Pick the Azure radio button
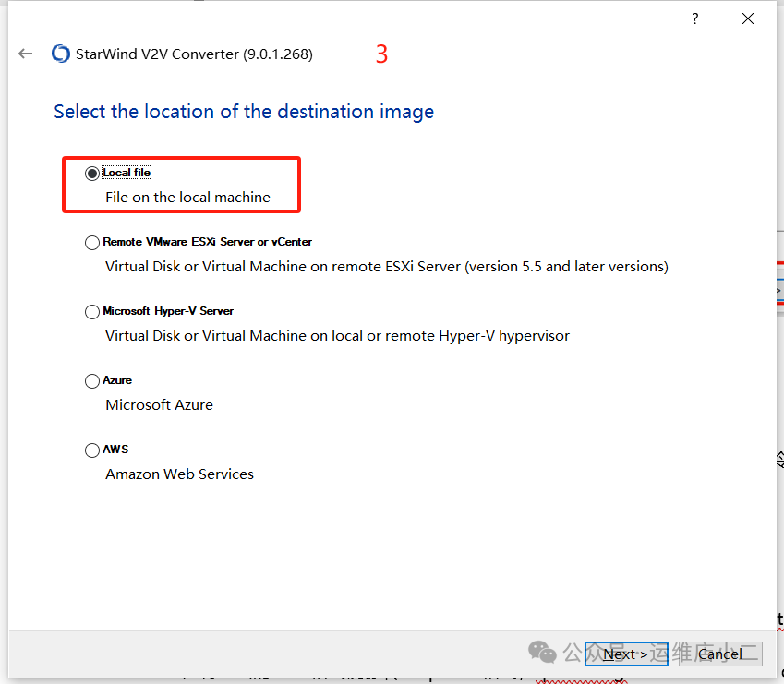This screenshot has width=784, height=684. coord(92,381)
